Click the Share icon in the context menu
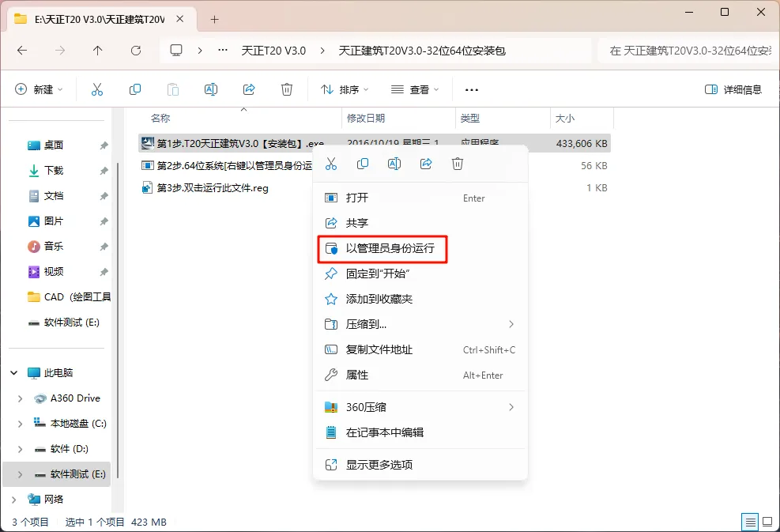This screenshot has height=532, width=780. [x=426, y=164]
